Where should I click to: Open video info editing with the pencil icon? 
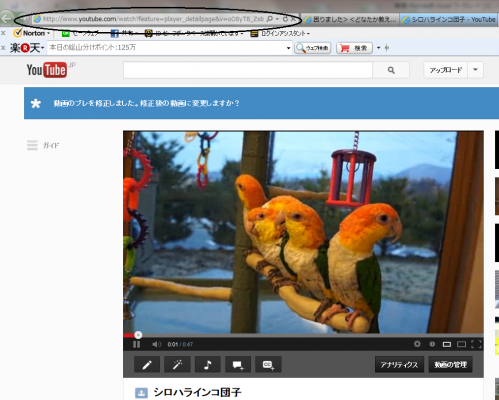pos(147,365)
